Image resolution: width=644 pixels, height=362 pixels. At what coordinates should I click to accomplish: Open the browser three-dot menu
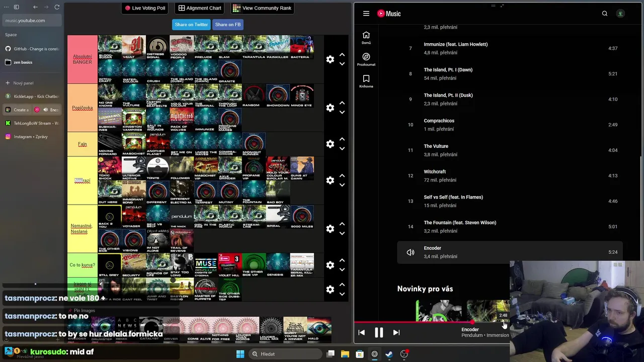point(6,7)
